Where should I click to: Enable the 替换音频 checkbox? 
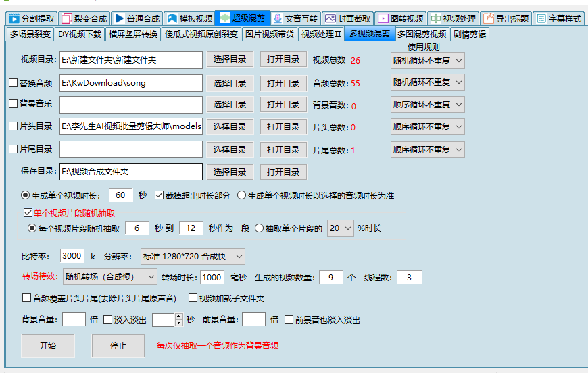[x=13, y=84]
